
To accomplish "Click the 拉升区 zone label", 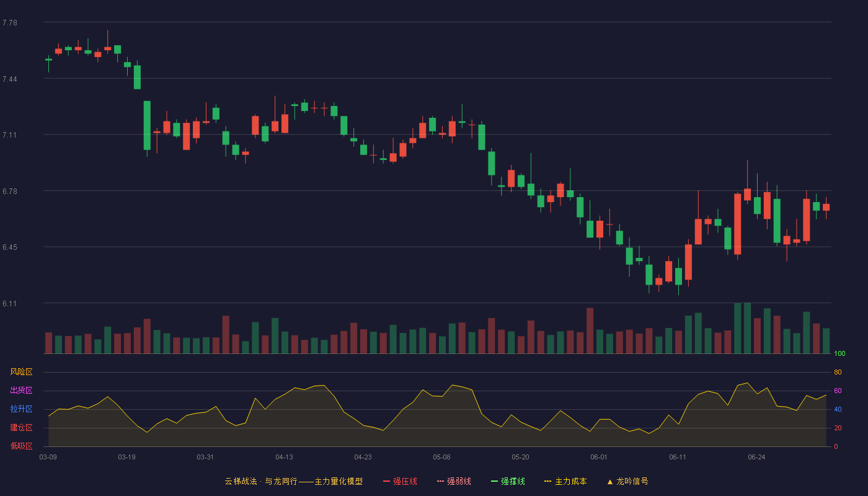I will click(x=22, y=409).
